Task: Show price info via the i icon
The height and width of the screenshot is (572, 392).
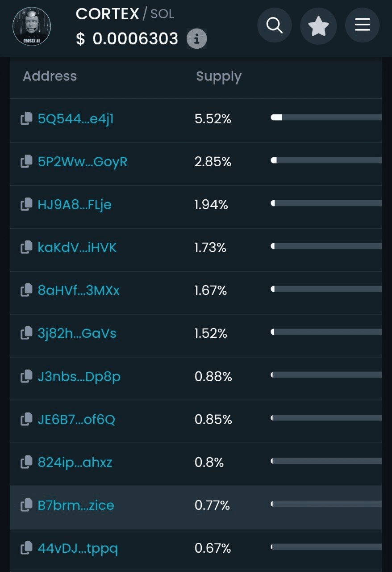Action: point(196,39)
